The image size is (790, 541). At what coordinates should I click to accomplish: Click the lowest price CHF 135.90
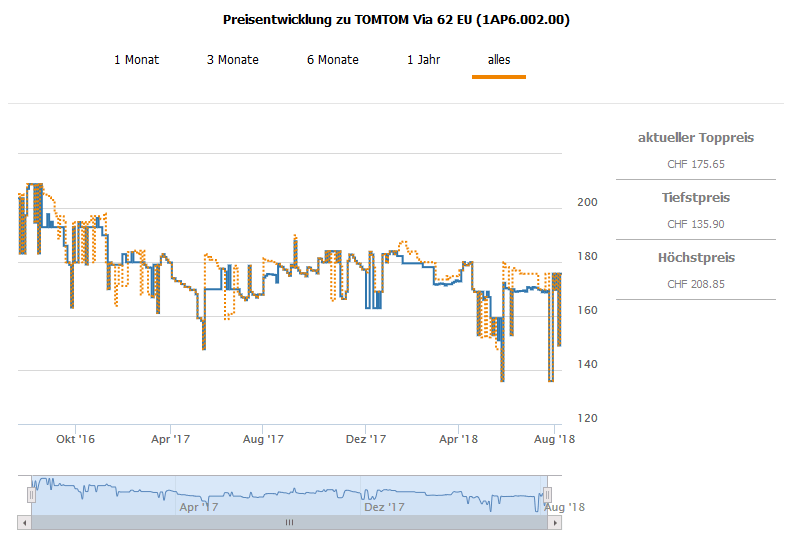click(x=695, y=224)
